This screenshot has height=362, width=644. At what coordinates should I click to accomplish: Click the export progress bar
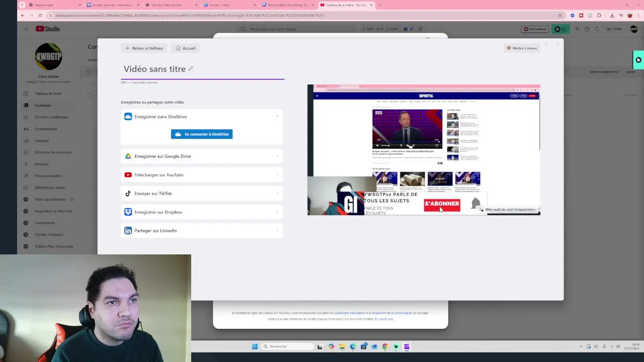[202, 79]
